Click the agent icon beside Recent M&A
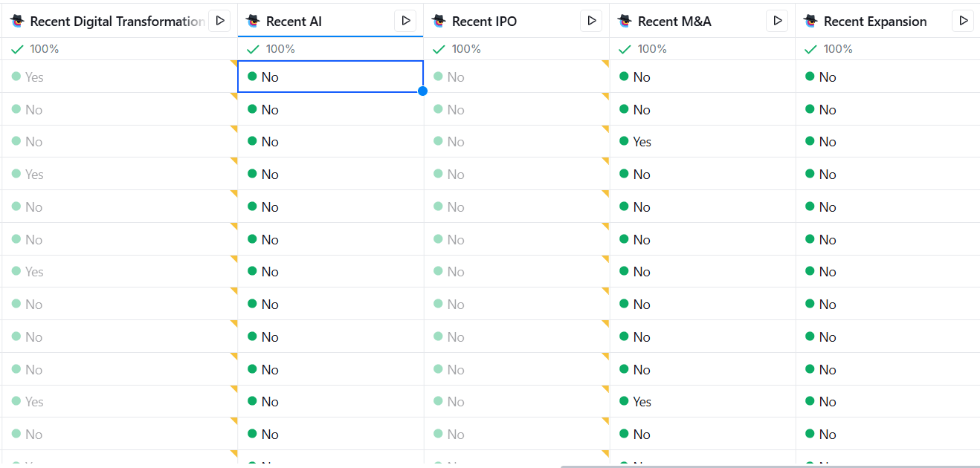 (625, 21)
